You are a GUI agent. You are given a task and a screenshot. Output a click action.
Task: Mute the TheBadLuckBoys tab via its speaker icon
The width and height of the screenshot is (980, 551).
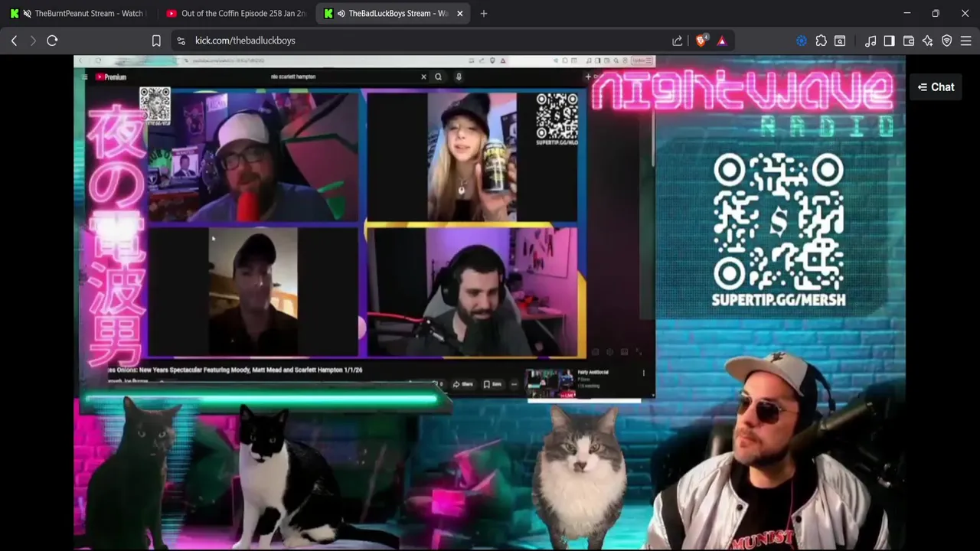pos(341,13)
